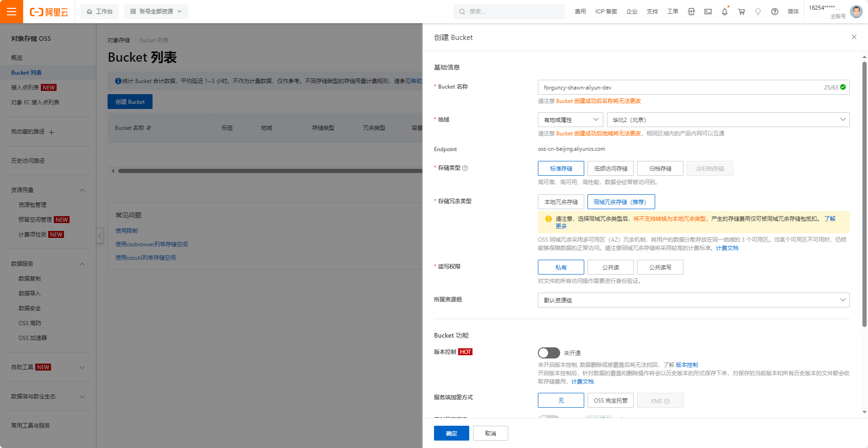Set 读写权限 to 公共读写
Image resolution: width=868 pixels, height=448 pixels.
(x=660, y=267)
